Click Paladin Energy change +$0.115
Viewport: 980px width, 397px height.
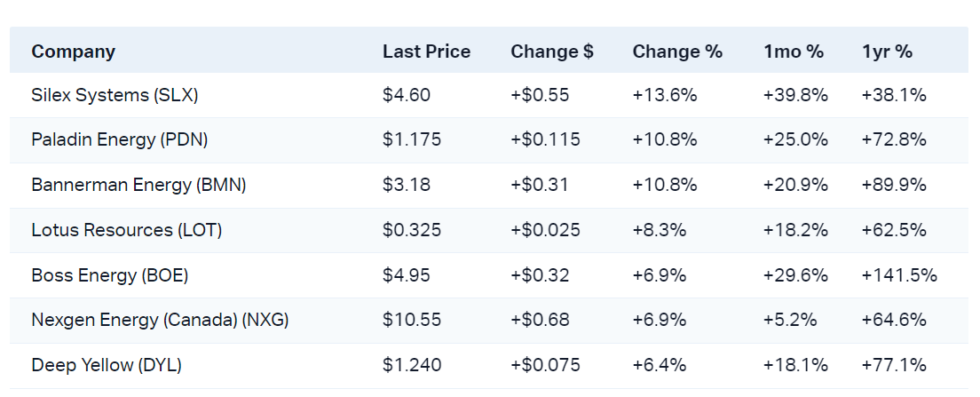click(545, 140)
